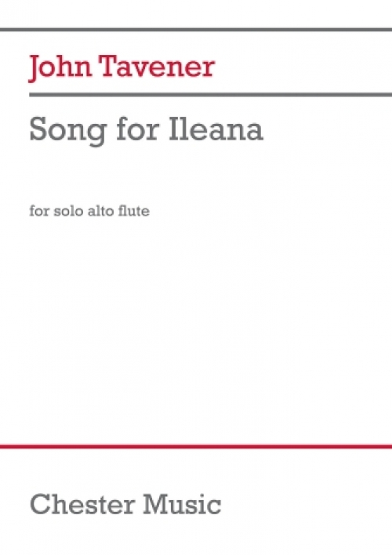This screenshot has width=392, height=555.
Task: Click the capital "C" of Chester
Action: pos(39,504)
